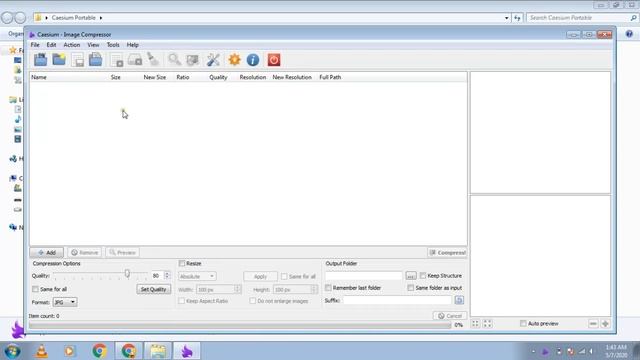This screenshot has height=360, width=640.
Task: Enable the Same for all quality checkbox
Action: (36, 289)
